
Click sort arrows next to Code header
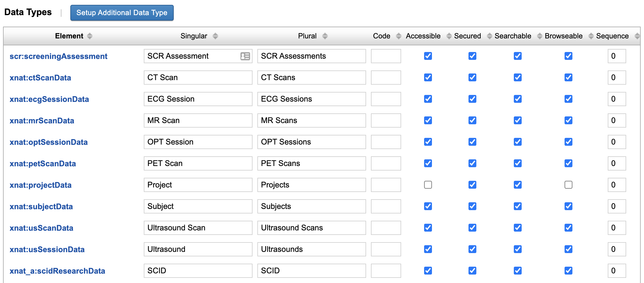399,36
